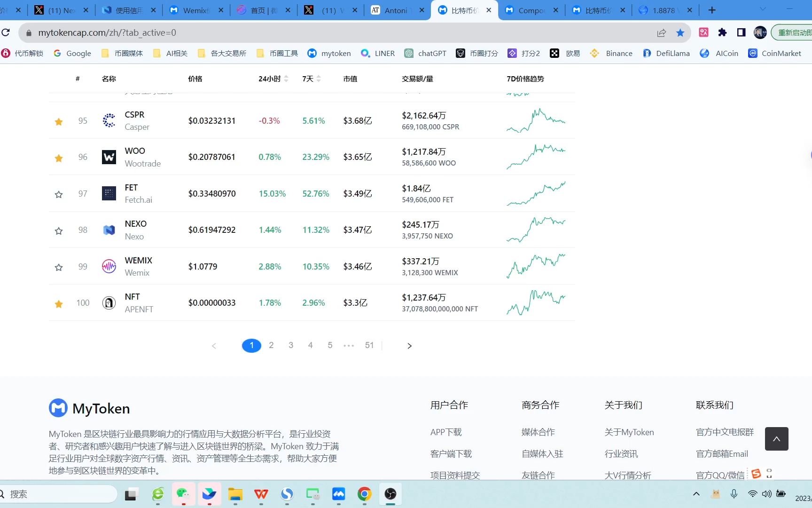This screenshot has width=812, height=508.
Task: Open Binance bookmark
Action: click(x=611, y=53)
